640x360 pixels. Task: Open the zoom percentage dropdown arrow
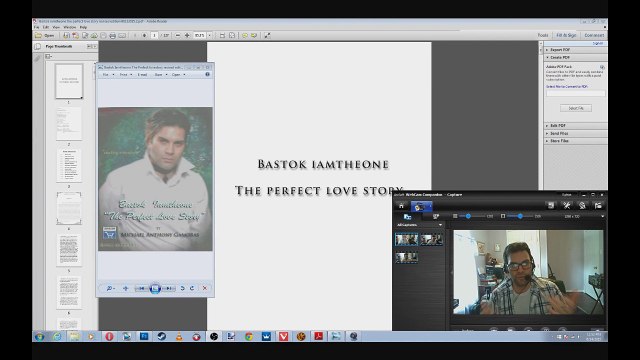click(210, 36)
